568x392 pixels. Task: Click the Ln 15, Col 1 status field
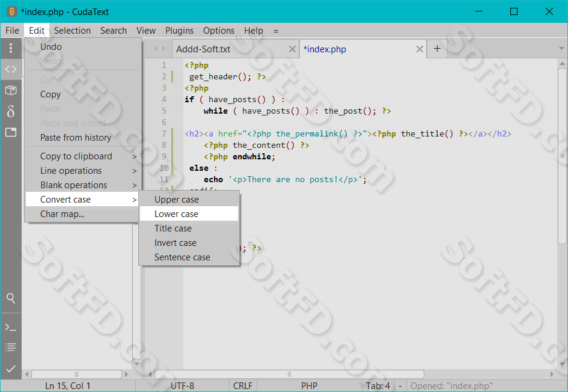[x=68, y=386]
